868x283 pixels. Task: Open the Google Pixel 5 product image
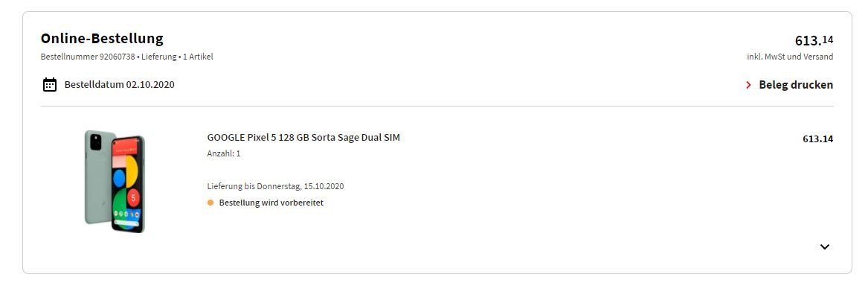point(115,182)
